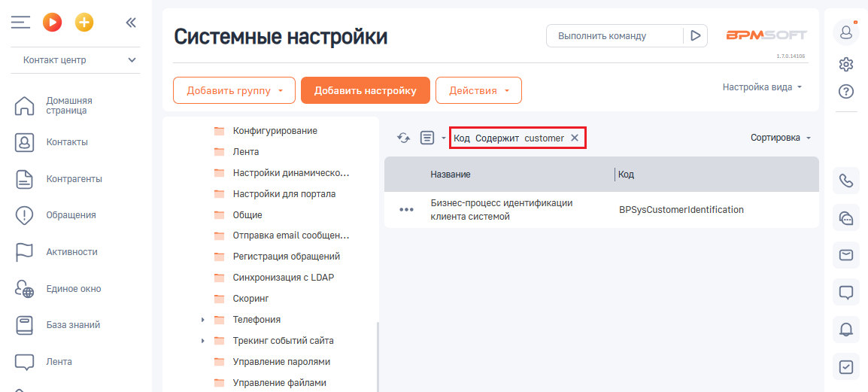Screen dimensions: 868x392
Task: Click the BPSysCustomerIdentification code cell
Action: [x=681, y=210]
